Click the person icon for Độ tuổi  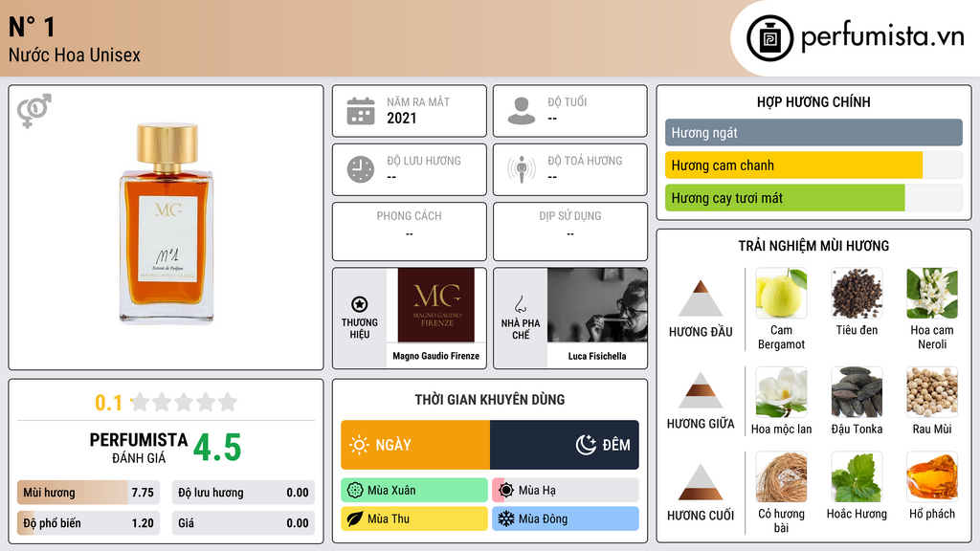(522, 111)
